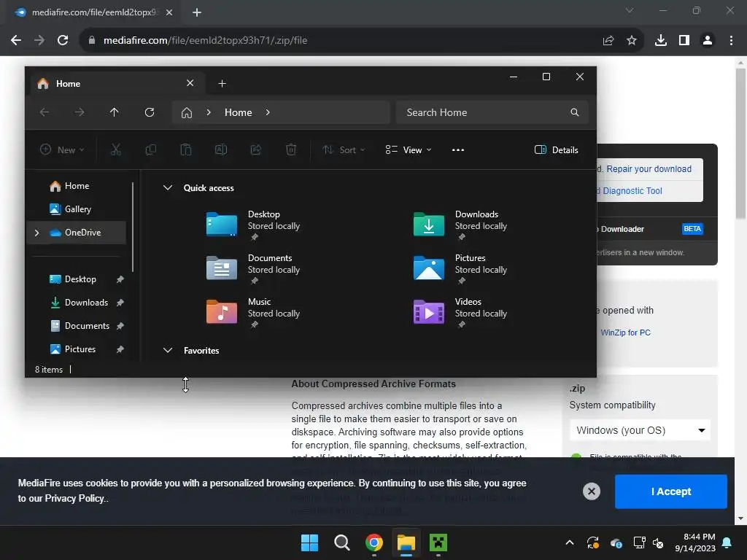Show hidden system tray icons
The width and height of the screenshot is (747, 560).
pos(569,542)
